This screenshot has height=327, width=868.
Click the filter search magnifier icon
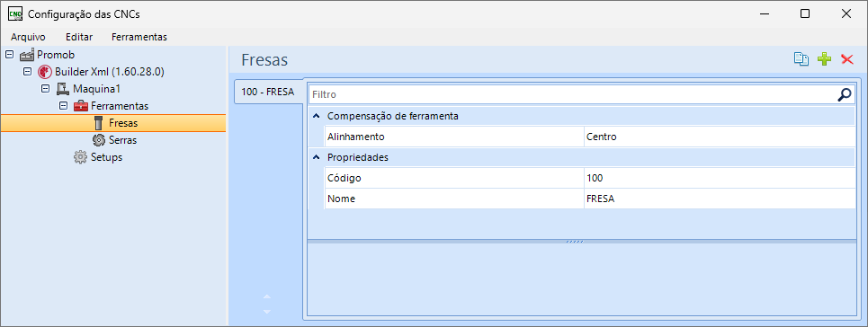(x=845, y=94)
